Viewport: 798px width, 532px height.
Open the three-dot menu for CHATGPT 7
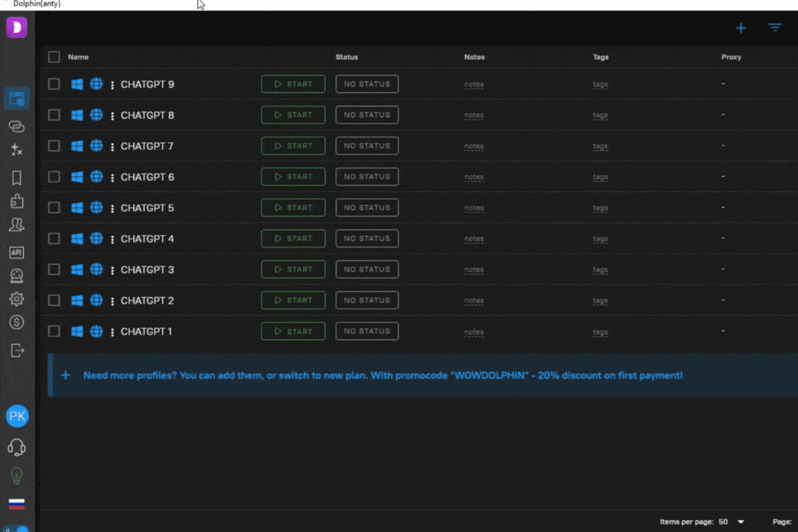(112, 146)
